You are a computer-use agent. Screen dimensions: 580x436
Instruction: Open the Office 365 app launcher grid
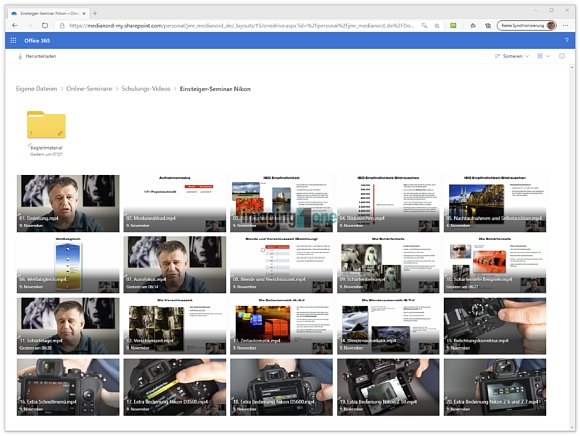pyautogui.click(x=13, y=41)
